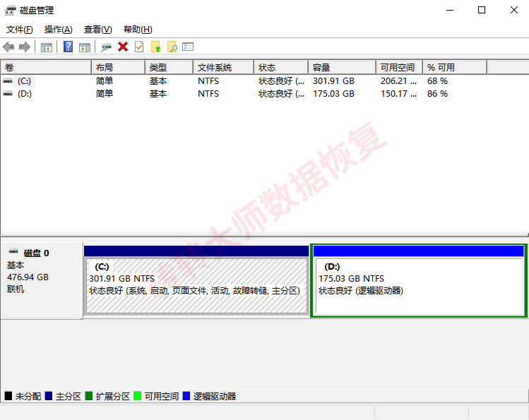
Task: Open the 文件(F) menu
Action: pyautogui.click(x=20, y=30)
